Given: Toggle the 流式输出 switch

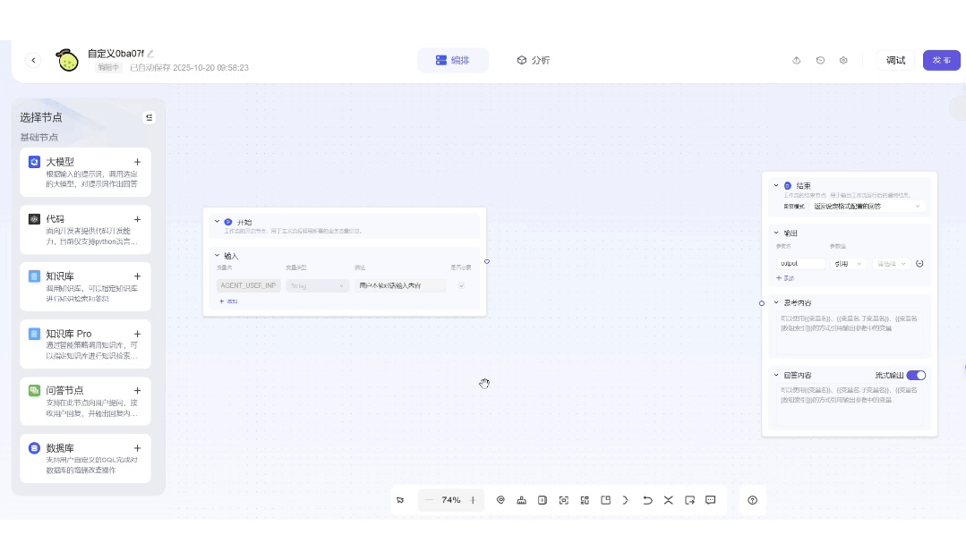Looking at the screenshot, I should pyautogui.click(x=916, y=376).
